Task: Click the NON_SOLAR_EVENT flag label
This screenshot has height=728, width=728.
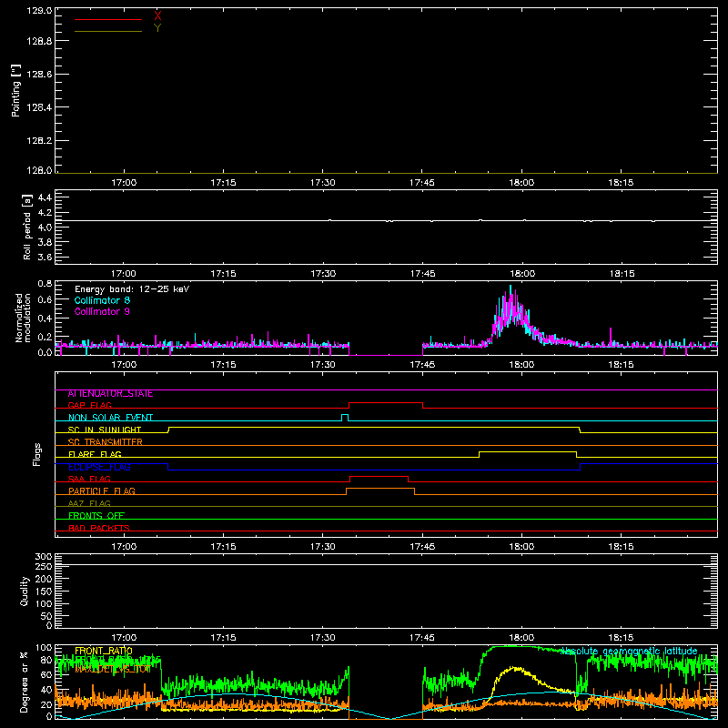Action: (110, 418)
